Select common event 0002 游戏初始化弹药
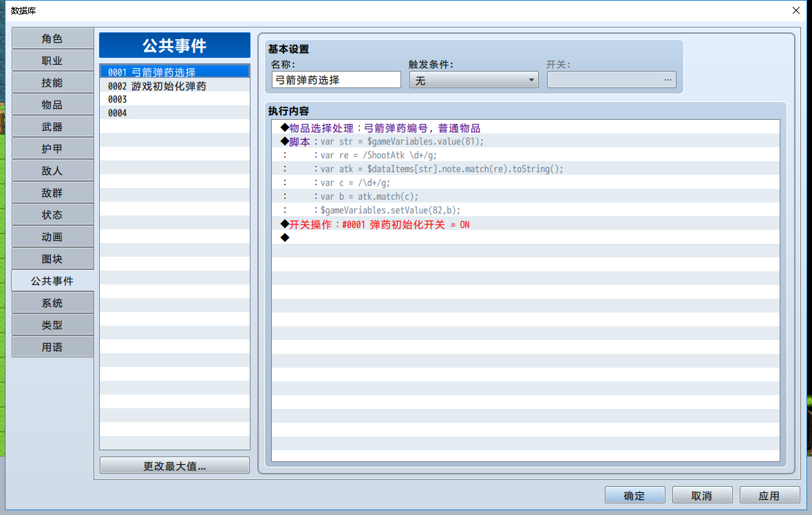 pos(175,86)
